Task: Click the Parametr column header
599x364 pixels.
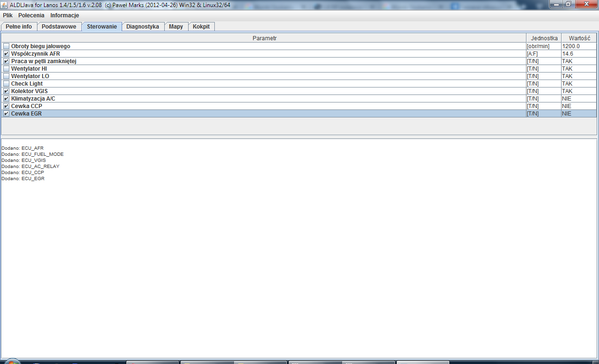Action: click(x=264, y=38)
